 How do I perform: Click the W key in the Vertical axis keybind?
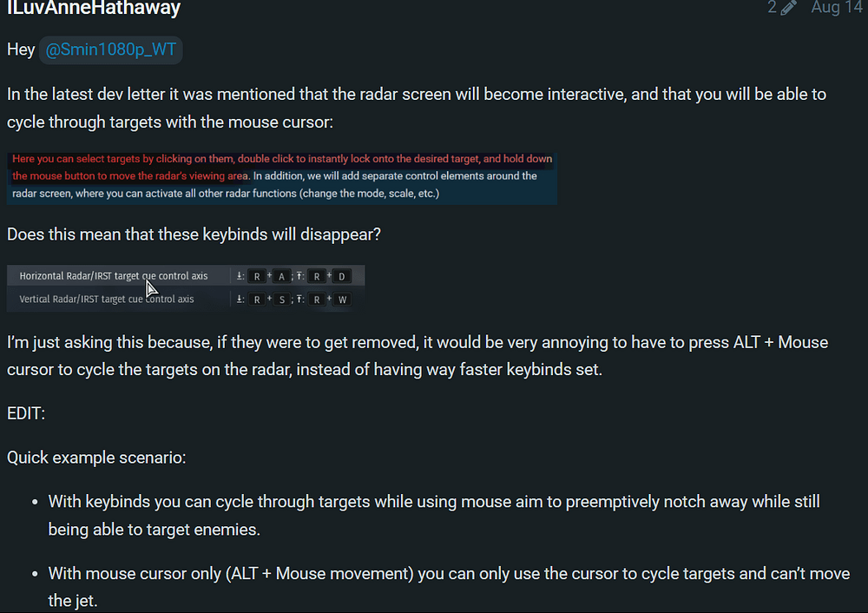coord(341,300)
